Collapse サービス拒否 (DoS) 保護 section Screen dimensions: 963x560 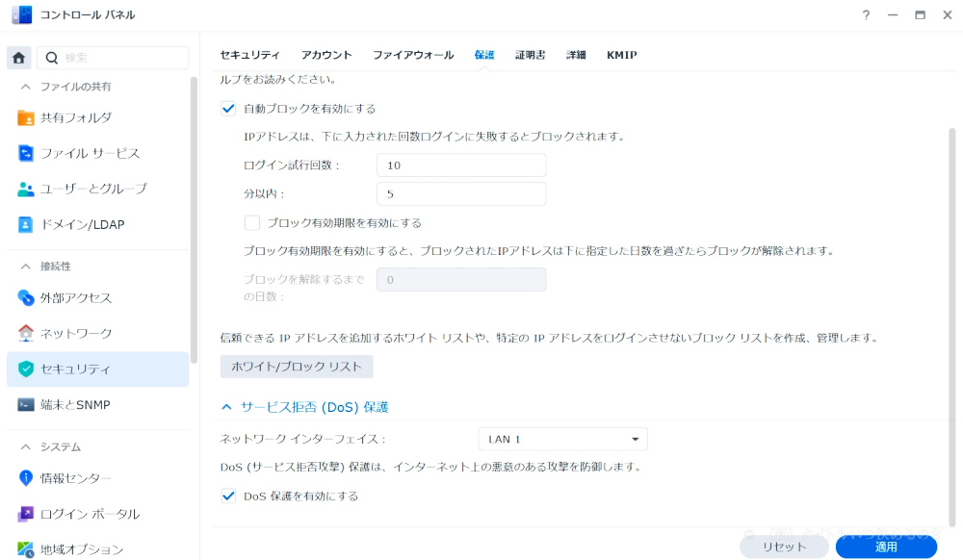(x=226, y=407)
